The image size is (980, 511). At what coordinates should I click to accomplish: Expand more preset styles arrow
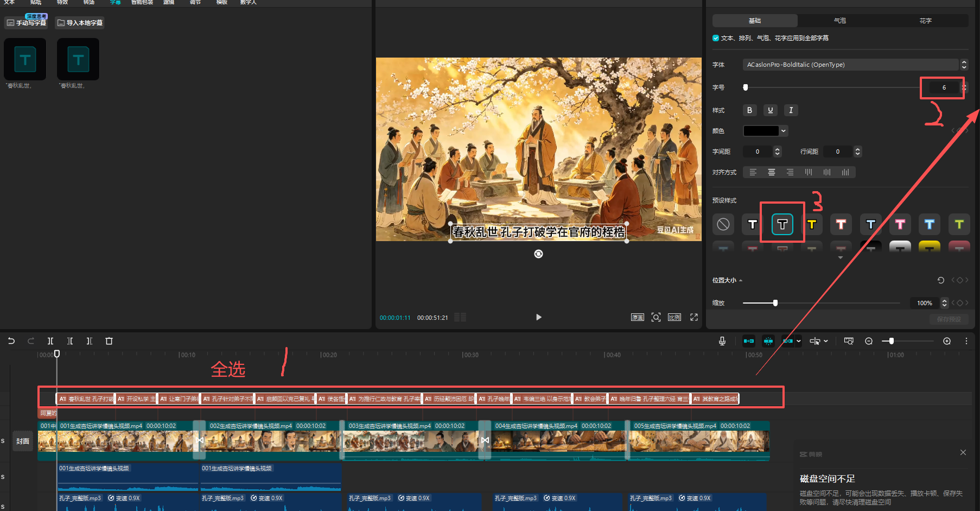[841, 258]
